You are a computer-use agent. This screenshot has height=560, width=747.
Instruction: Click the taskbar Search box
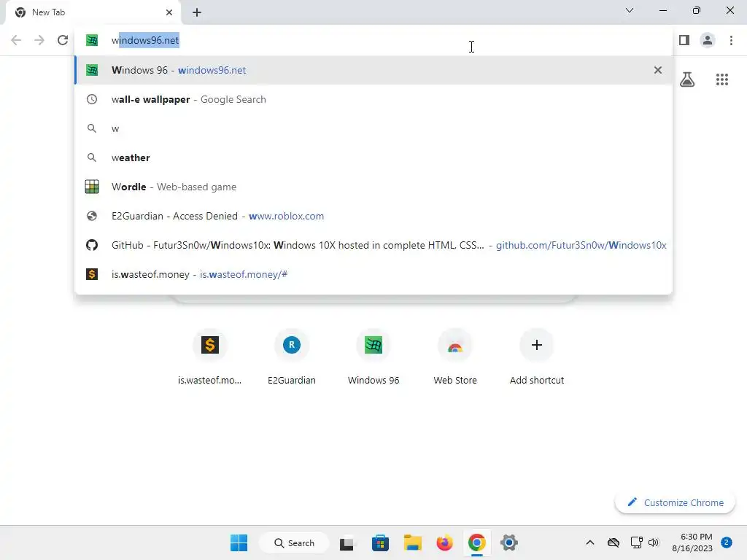pyautogui.click(x=294, y=542)
